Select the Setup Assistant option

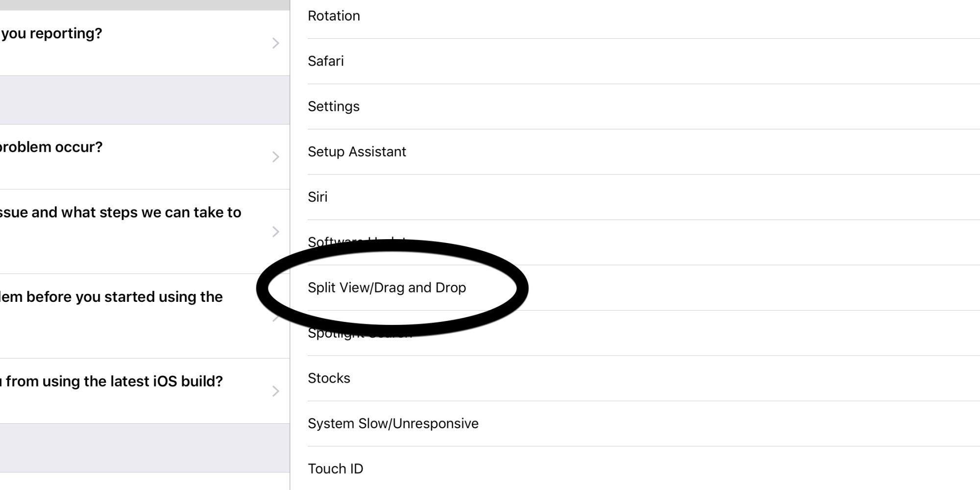[357, 152]
